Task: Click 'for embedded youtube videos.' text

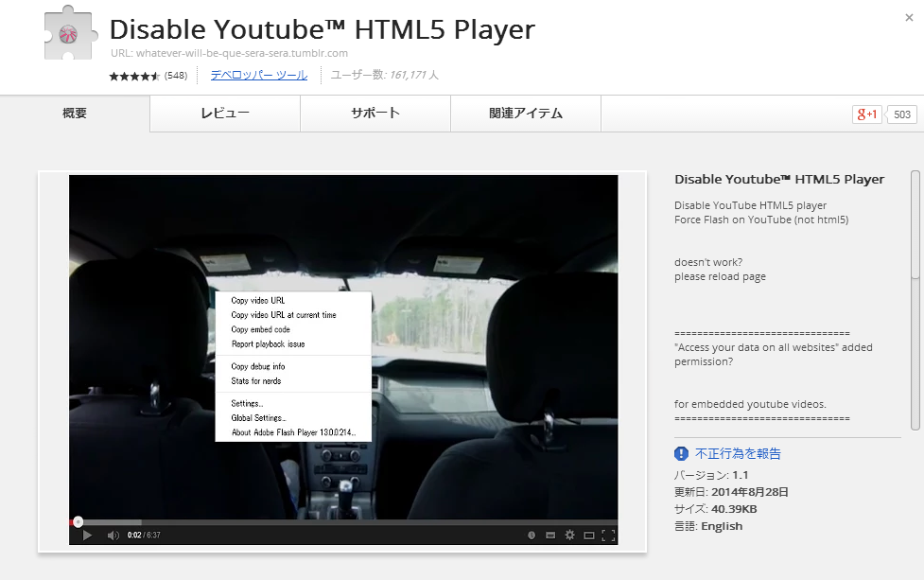Action: coord(750,404)
